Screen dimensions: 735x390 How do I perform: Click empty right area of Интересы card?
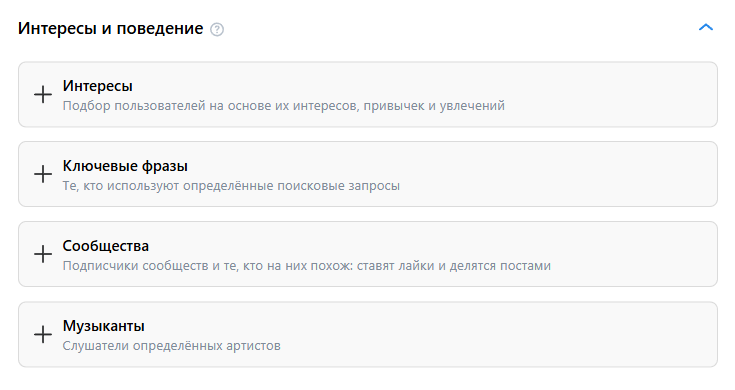pyautogui.click(x=609, y=94)
